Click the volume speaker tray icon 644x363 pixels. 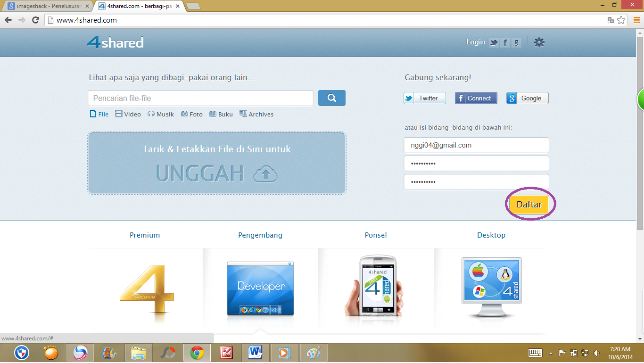pyautogui.click(x=596, y=353)
